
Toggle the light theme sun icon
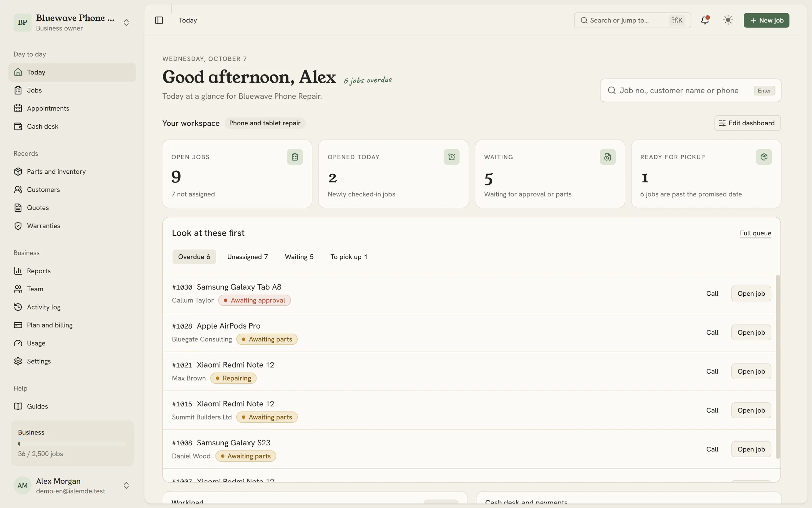728,20
